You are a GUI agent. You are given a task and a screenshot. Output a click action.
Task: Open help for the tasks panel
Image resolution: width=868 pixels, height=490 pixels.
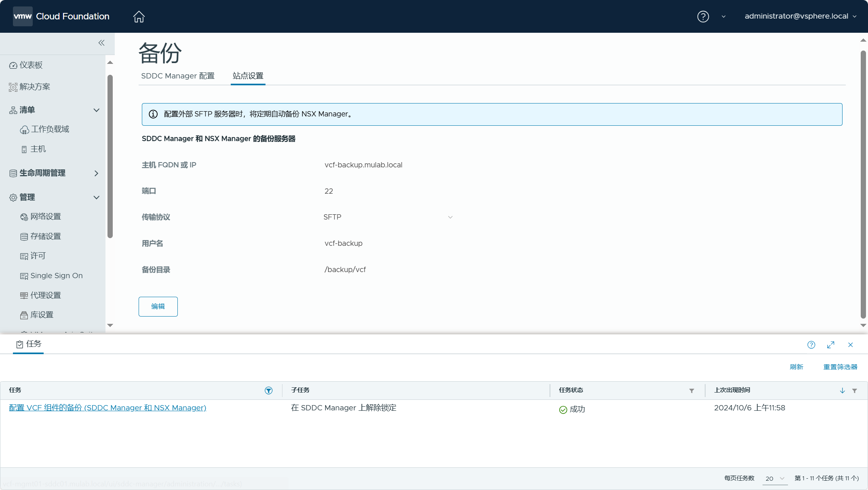tap(811, 345)
